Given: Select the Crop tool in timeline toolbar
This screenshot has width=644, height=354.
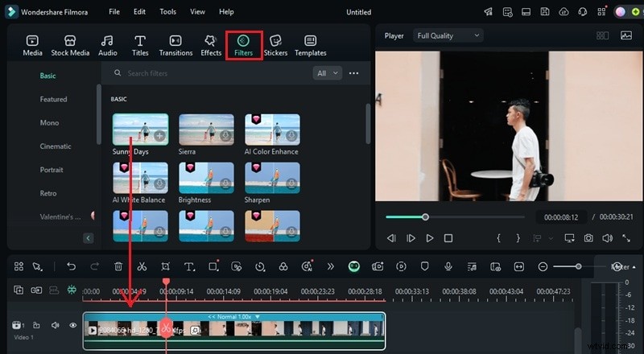Looking at the screenshot, I should coord(165,266).
